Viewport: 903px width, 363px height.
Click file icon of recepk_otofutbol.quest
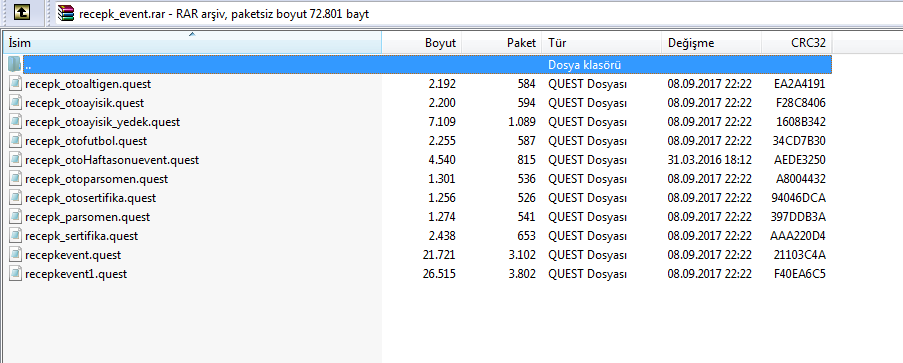(x=16, y=141)
